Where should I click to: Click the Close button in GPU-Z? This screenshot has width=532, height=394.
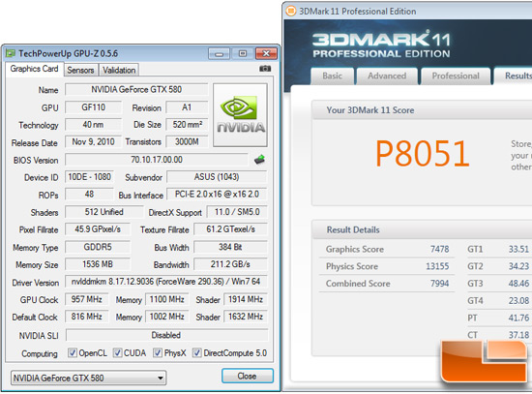point(248,376)
